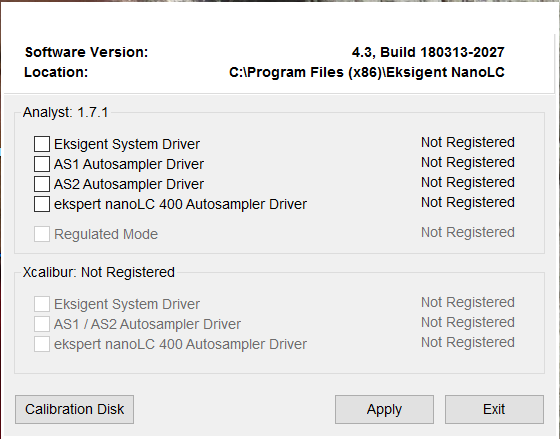The height and width of the screenshot is (439, 560).
Task: Click the disabled Regulated Mode checkbox
Action: tap(42, 234)
